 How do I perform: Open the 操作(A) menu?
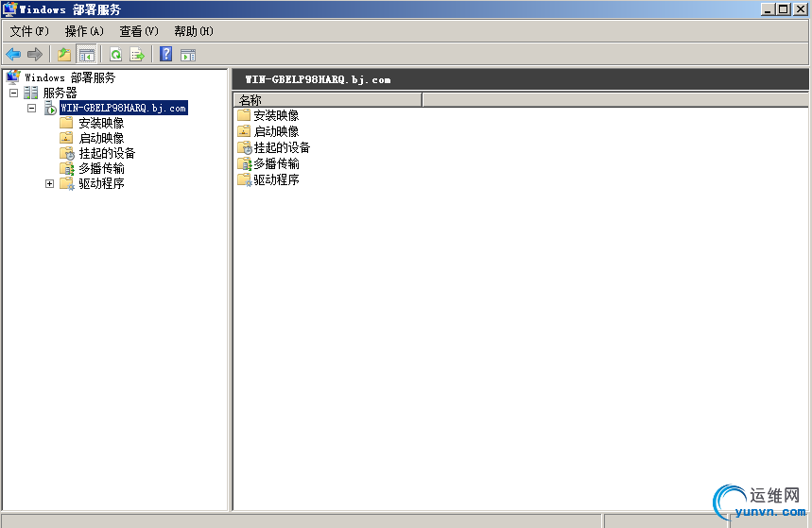[84, 31]
